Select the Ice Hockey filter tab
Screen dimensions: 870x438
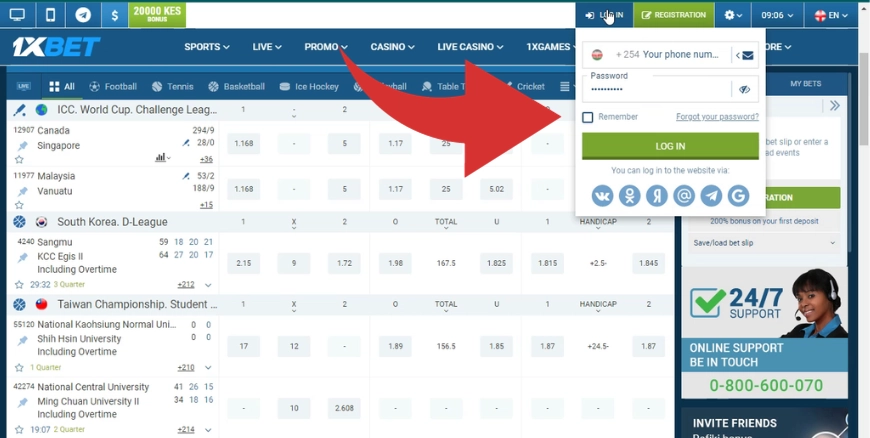[x=309, y=87]
